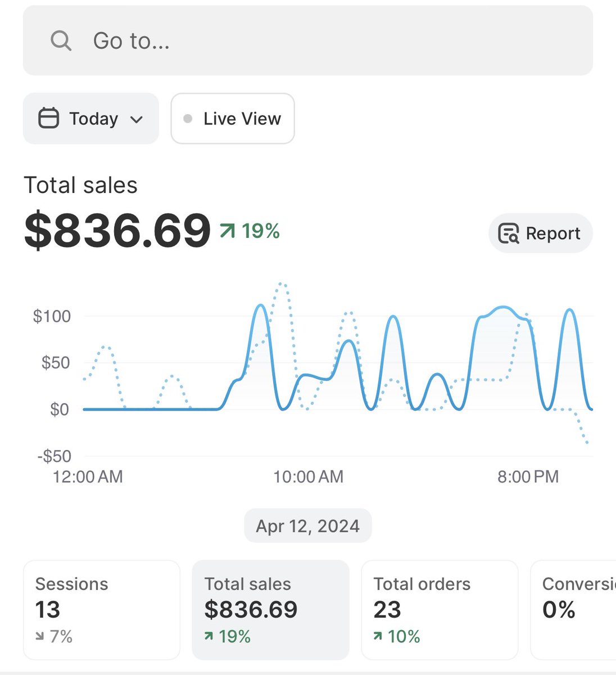Select the Conversion rate metric card

point(573,610)
